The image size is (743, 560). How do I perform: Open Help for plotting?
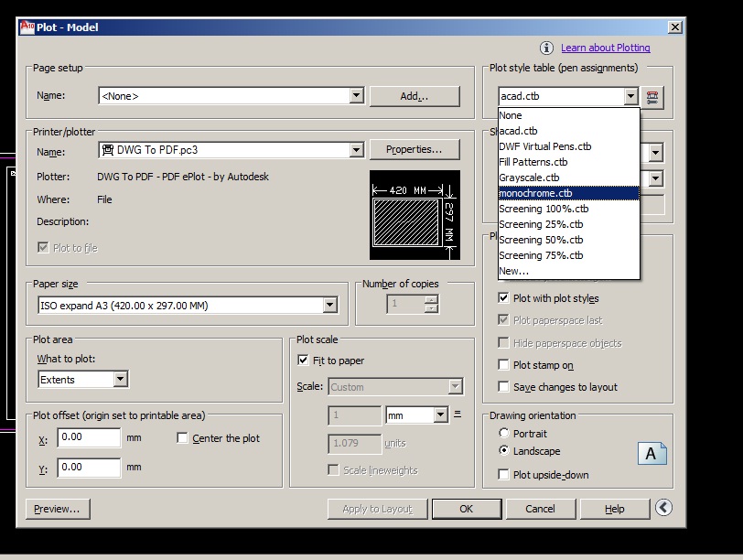pos(615,509)
